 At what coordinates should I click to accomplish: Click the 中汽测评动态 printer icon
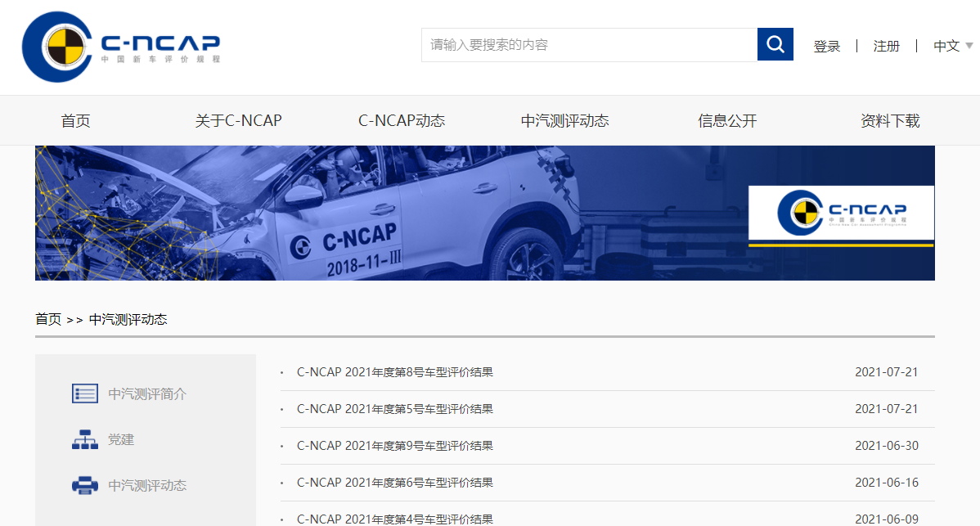coord(85,485)
